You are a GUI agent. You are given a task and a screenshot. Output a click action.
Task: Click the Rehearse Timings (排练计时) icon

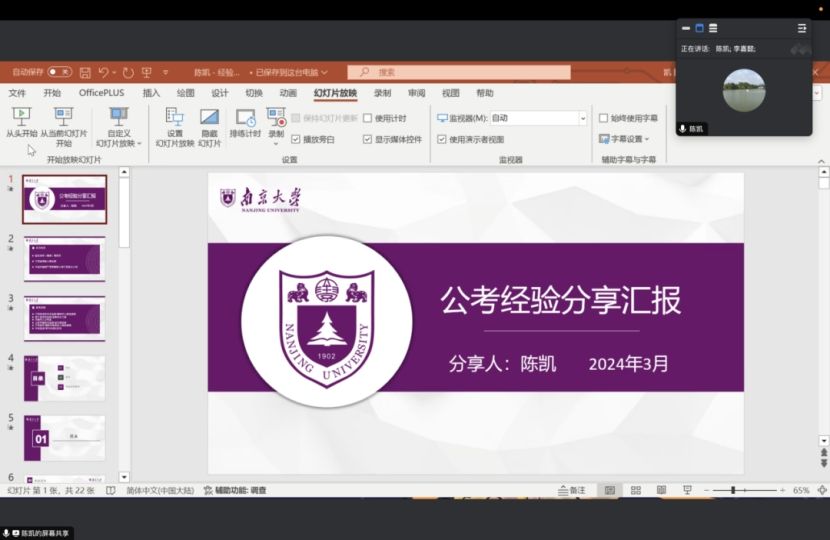pyautogui.click(x=245, y=123)
